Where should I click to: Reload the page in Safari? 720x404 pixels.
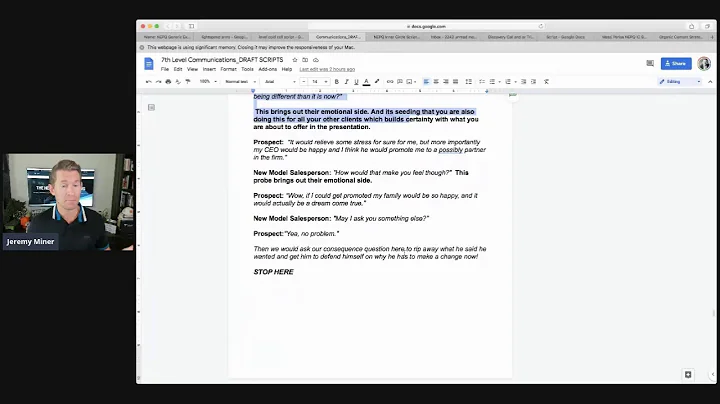(540, 26)
